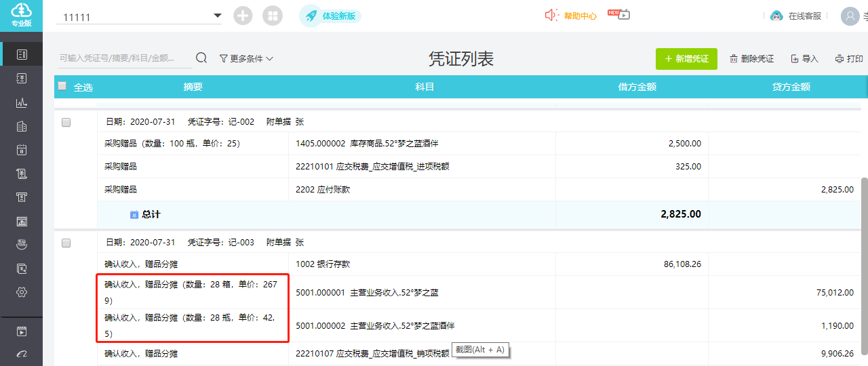Image resolution: width=868 pixels, height=366 pixels.
Task: Select the 1002 银行存款 subject cell
Action: click(422, 264)
